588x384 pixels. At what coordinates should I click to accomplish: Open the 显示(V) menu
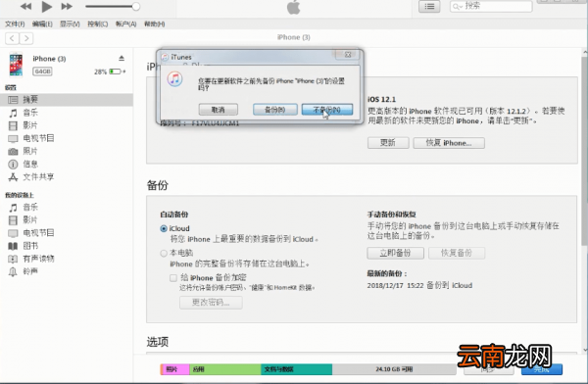point(70,24)
